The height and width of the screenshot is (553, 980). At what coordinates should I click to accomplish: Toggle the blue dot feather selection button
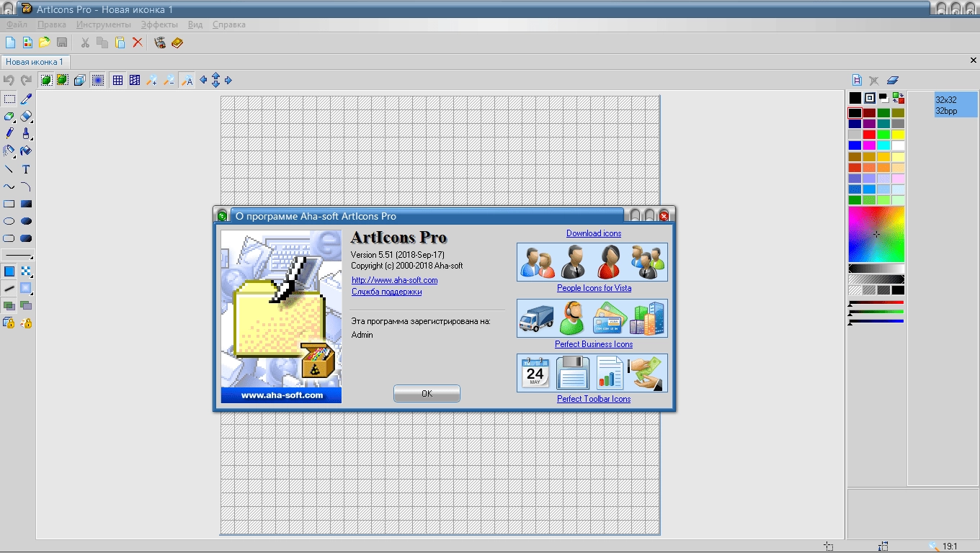coord(97,81)
